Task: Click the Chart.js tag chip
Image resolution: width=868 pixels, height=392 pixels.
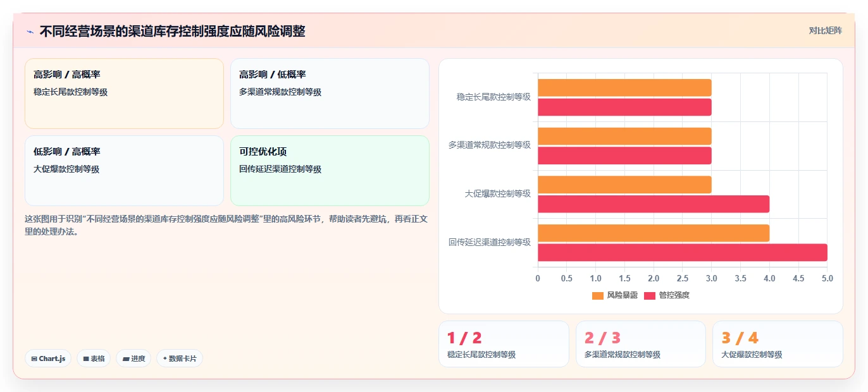Action: pyautogui.click(x=49, y=358)
